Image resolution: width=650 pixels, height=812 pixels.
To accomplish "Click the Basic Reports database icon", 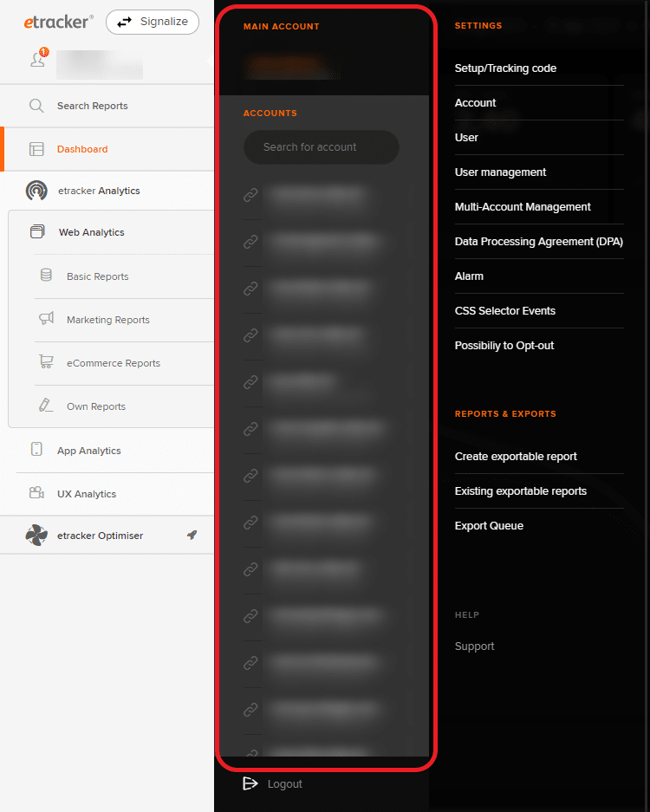I will click(46, 275).
